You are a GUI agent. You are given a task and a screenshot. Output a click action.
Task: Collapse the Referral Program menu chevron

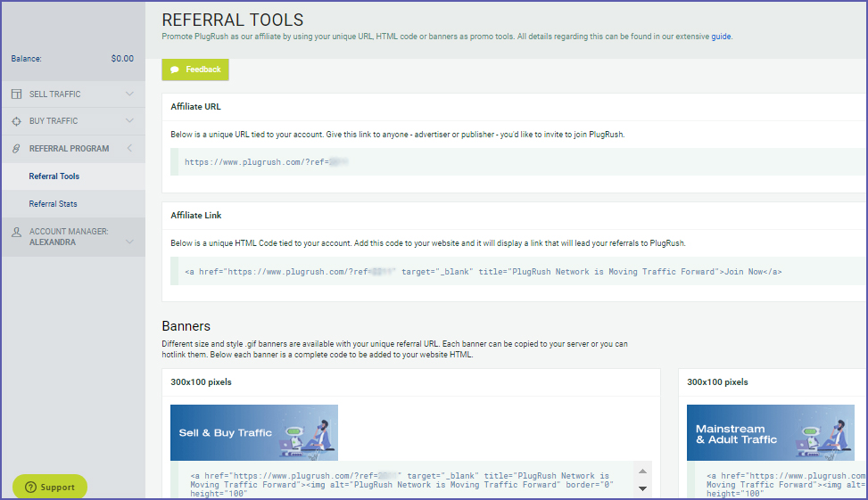tap(129, 148)
